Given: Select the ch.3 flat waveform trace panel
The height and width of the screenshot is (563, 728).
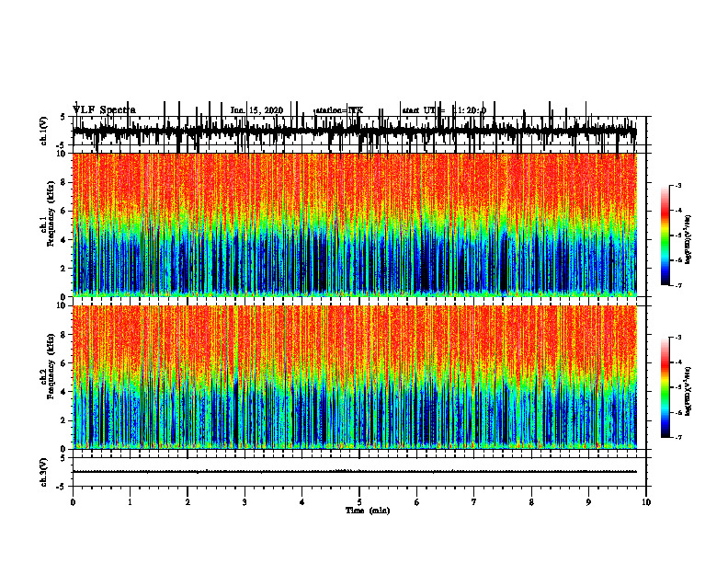Looking at the screenshot, I should 358,472.
